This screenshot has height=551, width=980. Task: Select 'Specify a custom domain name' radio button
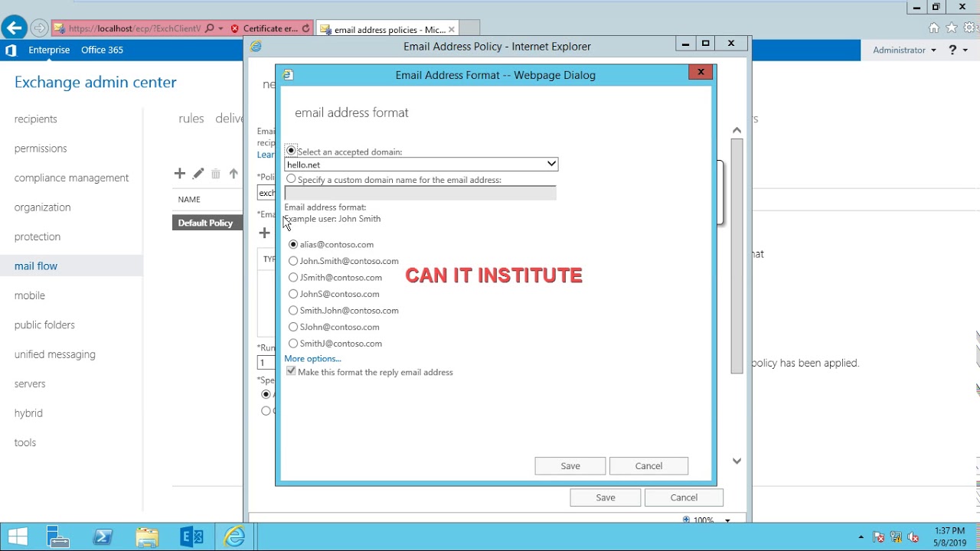click(x=291, y=179)
